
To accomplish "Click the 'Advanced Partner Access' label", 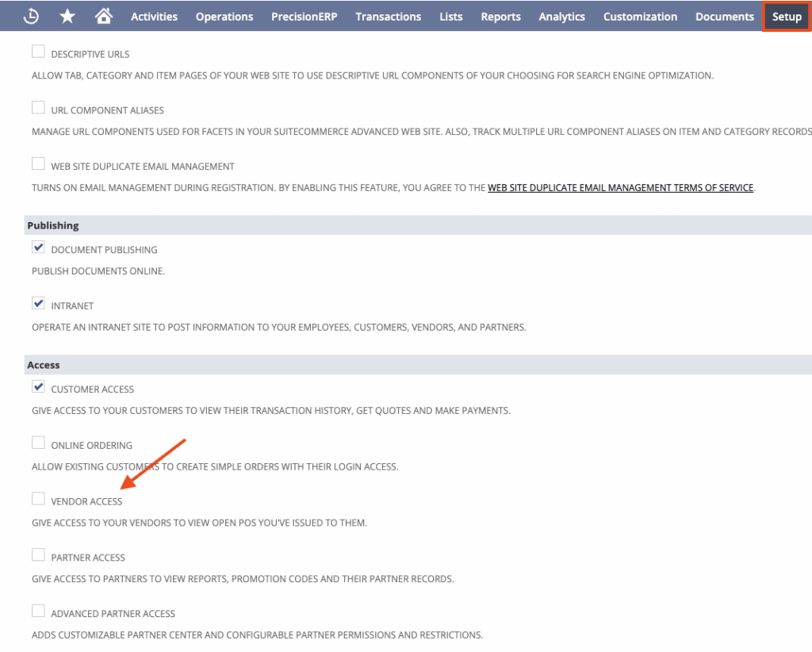I will (113, 614).
